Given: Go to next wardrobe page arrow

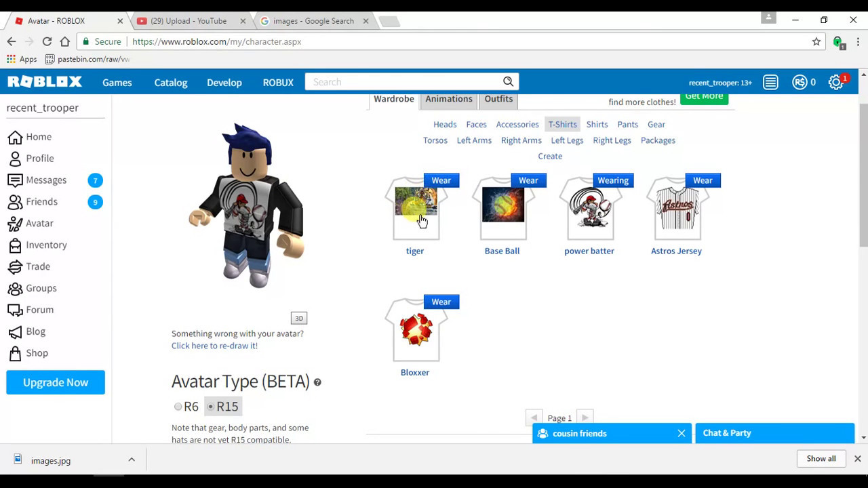Looking at the screenshot, I should click(585, 418).
